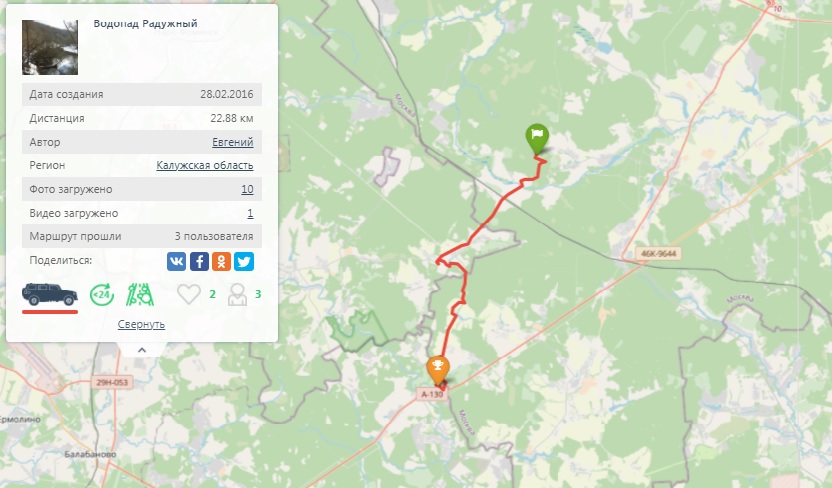Share route on Odnoklassniki
The height and width of the screenshot is (488, 832).
221,262
